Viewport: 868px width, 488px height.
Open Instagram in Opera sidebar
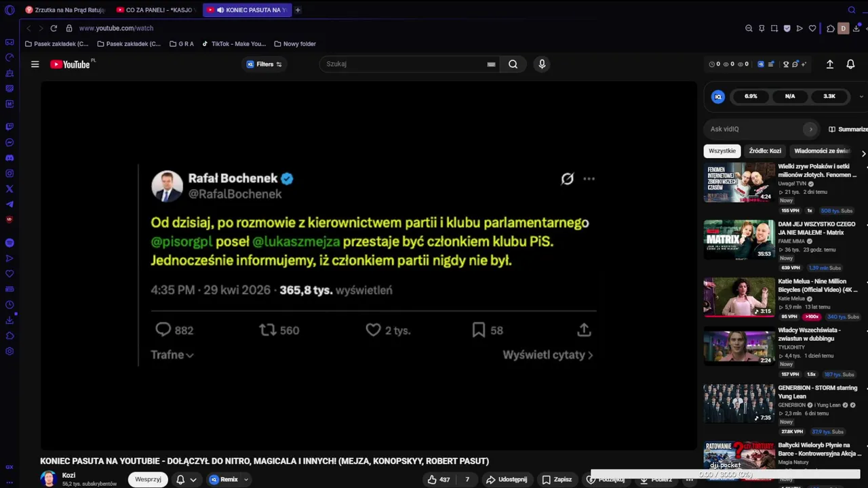(9, 174)
